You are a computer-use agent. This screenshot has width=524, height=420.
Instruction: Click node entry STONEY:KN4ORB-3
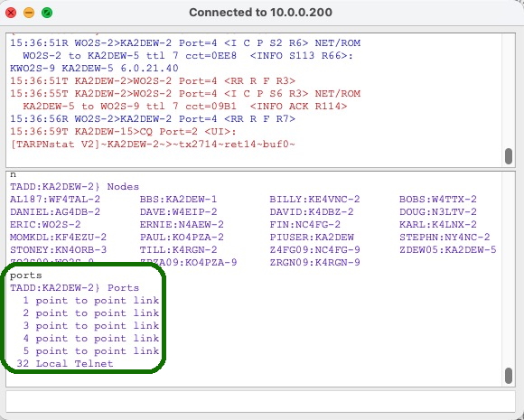point(59,250)
